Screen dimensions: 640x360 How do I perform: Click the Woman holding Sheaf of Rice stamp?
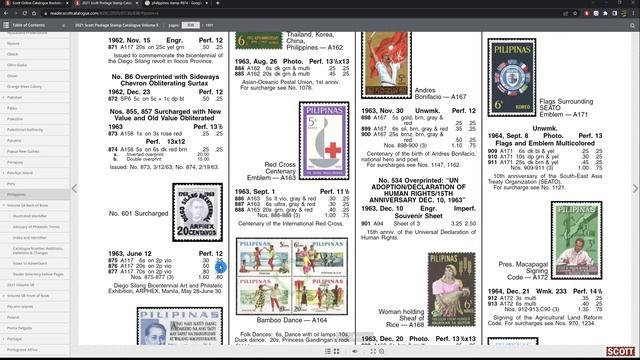pyautogui.click(x=452, y=289)
